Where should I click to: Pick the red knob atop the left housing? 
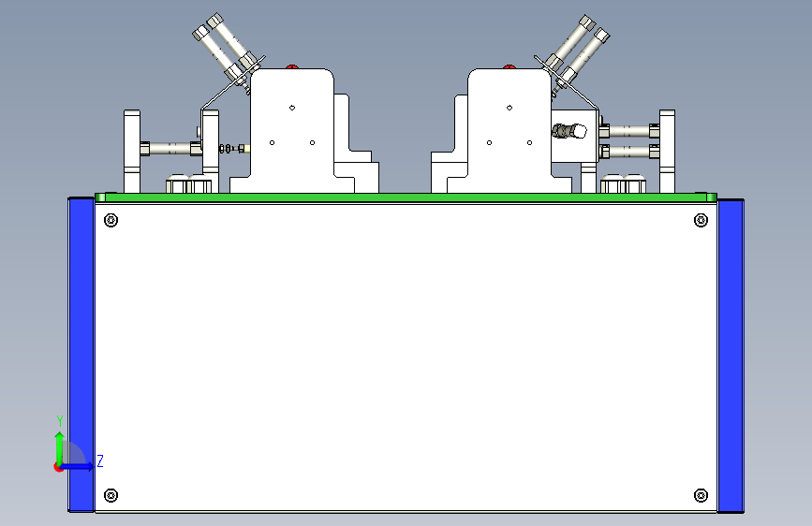click(292, 66)
